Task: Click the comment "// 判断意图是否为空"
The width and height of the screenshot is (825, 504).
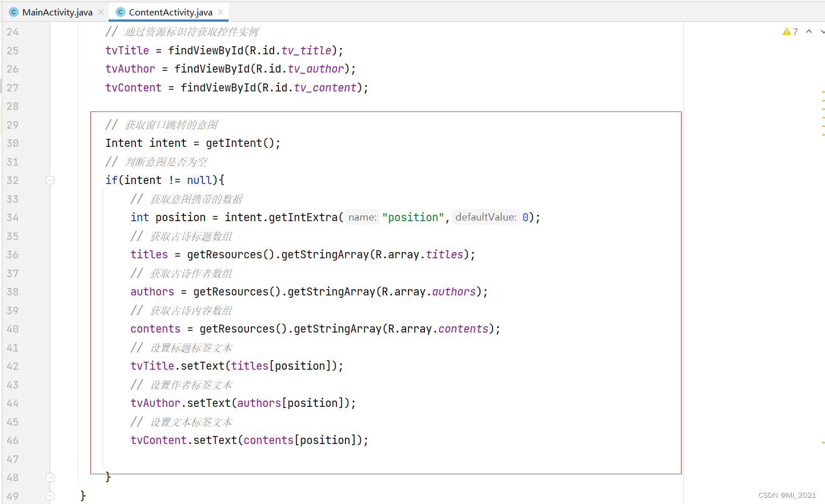Action: pyautogui.click(x=157, y=162)
